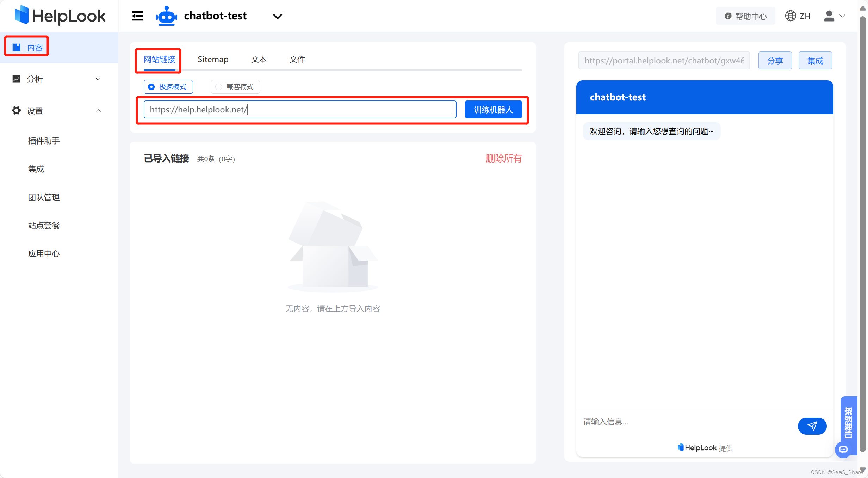
Task: Click the page vertical scrollbar
Action: coord(862,233)
